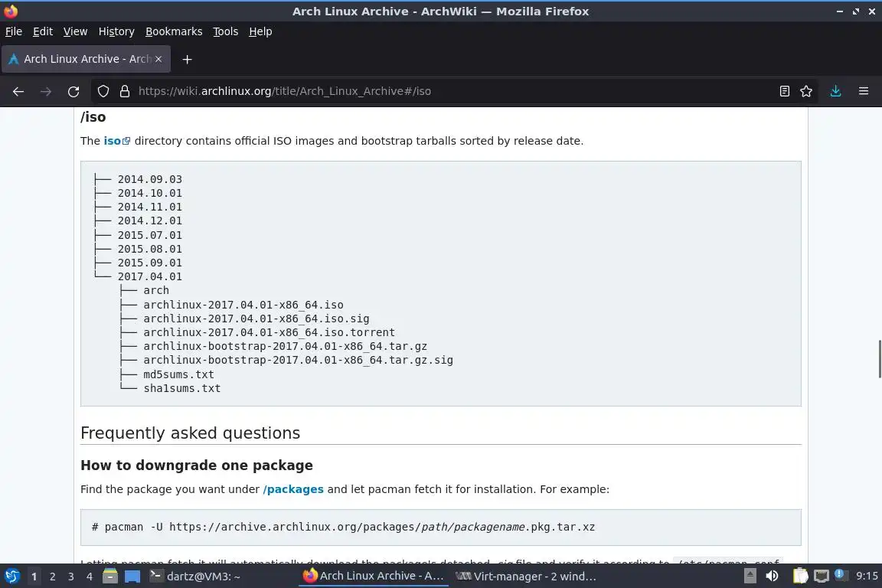
Task: Open a new browser tab
Action: [x=188, y=59]
